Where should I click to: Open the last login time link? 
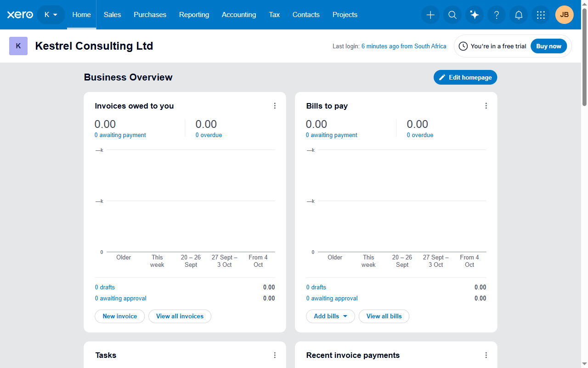(x=404, y=46)
